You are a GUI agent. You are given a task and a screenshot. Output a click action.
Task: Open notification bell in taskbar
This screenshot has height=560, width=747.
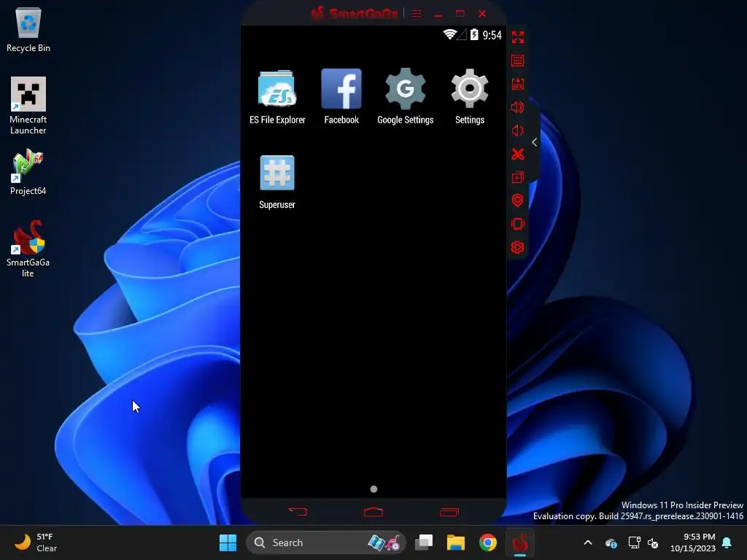pyautogui.click(x=727, y=542)
